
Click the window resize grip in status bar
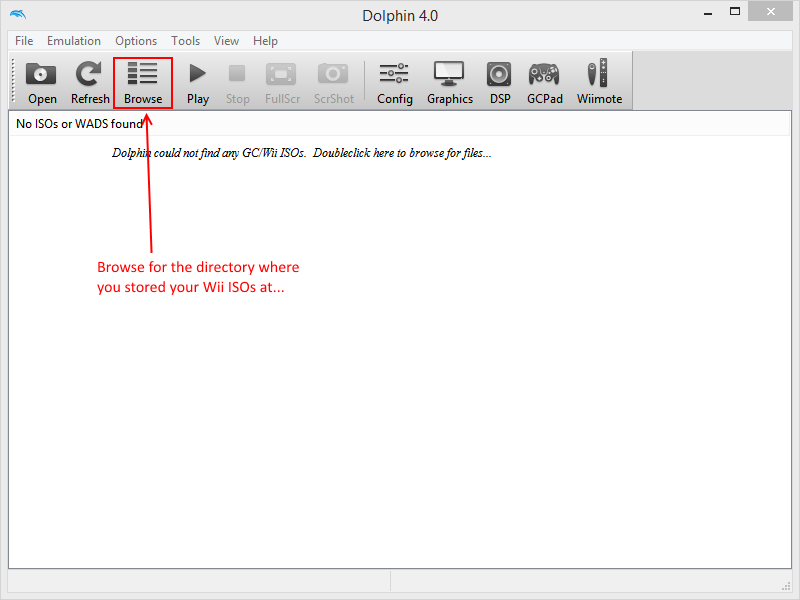[786, 586]
